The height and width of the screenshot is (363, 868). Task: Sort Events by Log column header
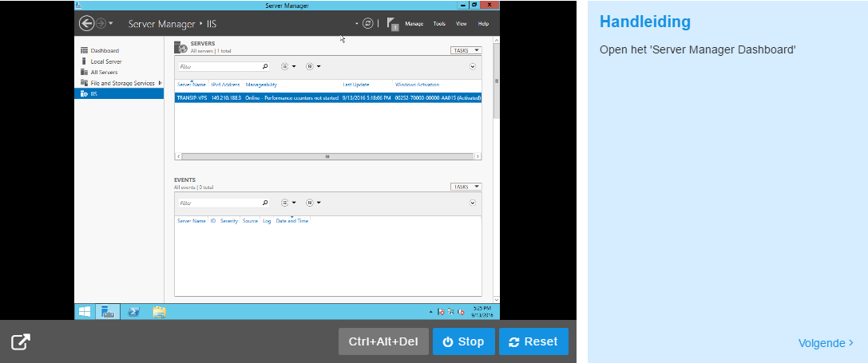pyautogui.click(x=267, y=221)
